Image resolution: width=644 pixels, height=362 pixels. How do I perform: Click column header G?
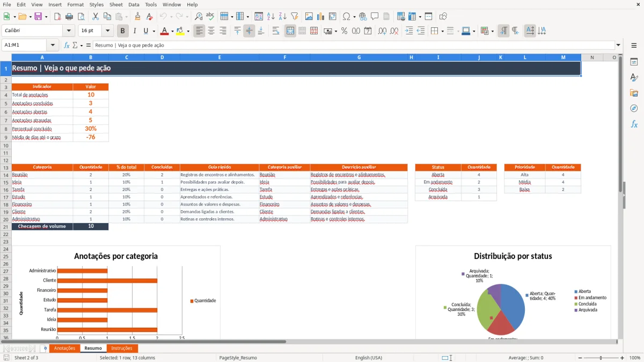point(358,57)
